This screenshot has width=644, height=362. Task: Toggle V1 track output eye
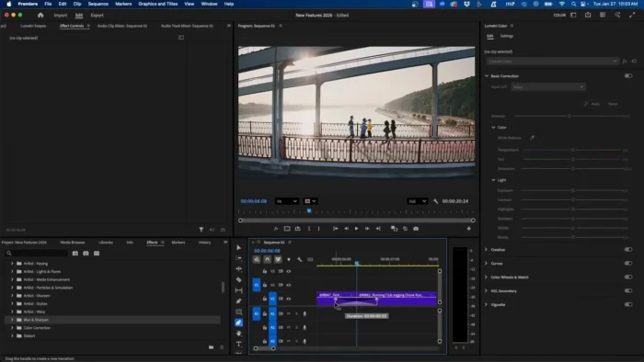[x=289, y=299]
